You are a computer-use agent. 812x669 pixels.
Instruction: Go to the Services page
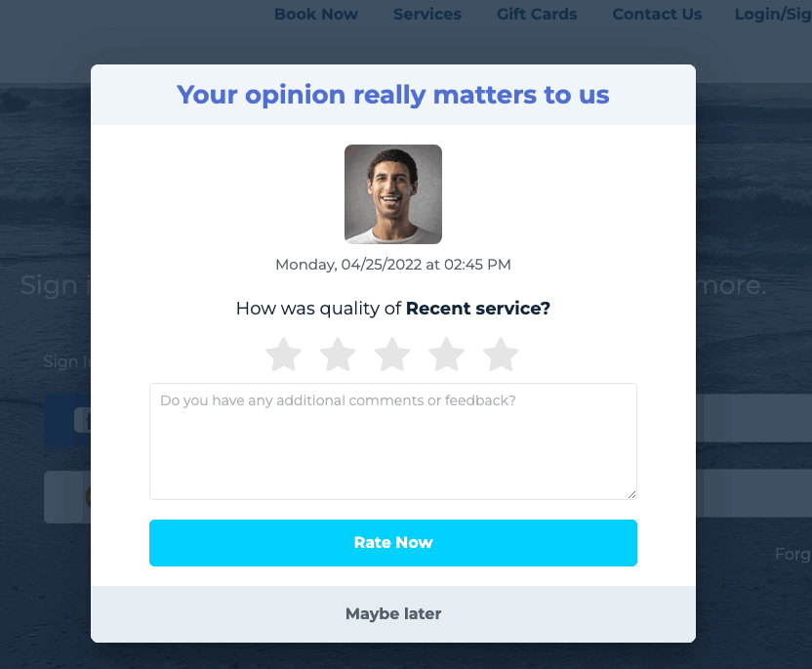tap(427, 15)
